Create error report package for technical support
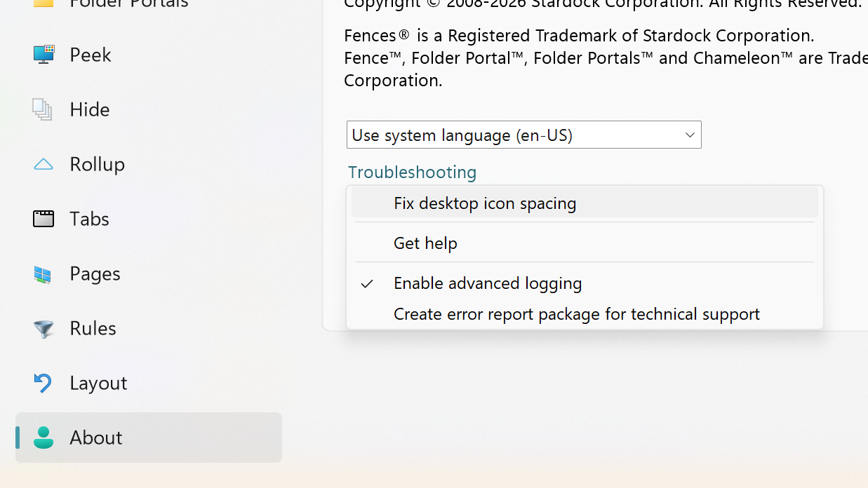 pos(576,314)
